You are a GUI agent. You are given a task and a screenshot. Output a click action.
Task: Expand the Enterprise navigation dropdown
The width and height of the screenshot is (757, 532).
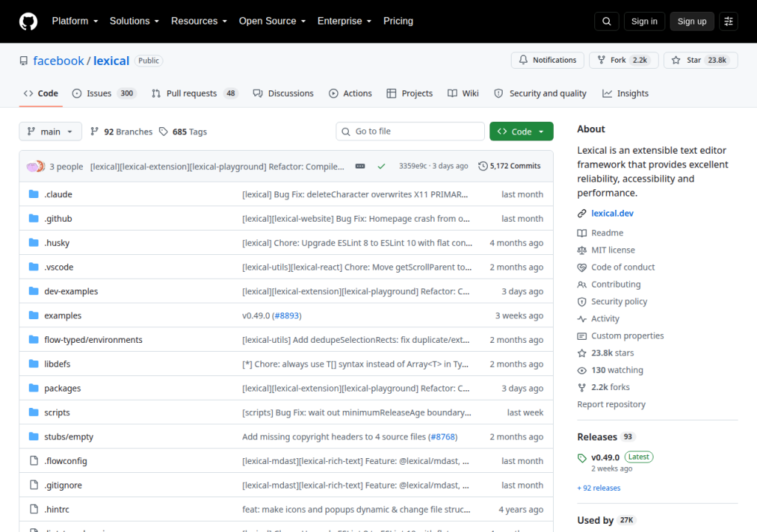pyautogui.click(x=344, y=21)
